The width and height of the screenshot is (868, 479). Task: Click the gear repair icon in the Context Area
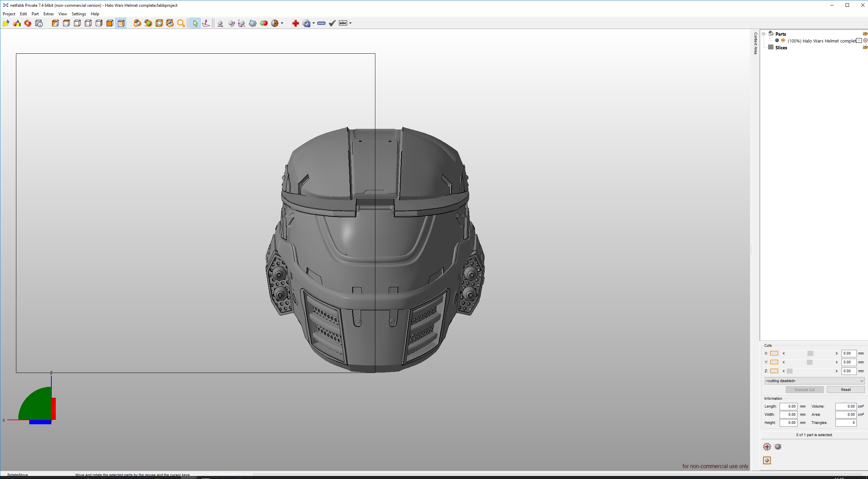coord(767,447)
